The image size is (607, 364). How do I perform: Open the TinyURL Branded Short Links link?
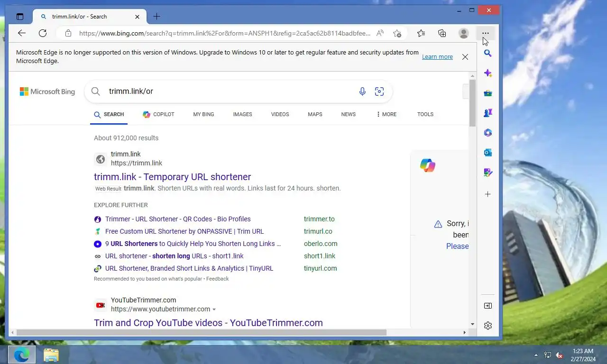coord(189,268)
